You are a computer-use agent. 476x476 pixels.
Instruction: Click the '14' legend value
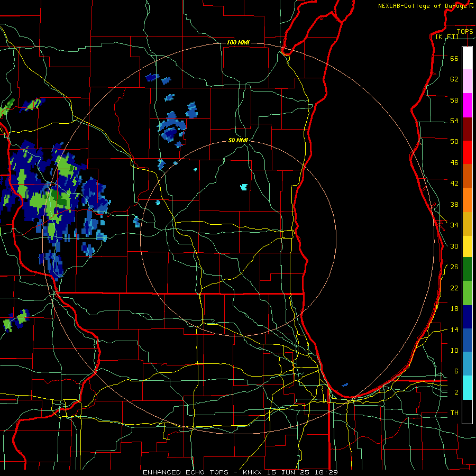point(454,329)
